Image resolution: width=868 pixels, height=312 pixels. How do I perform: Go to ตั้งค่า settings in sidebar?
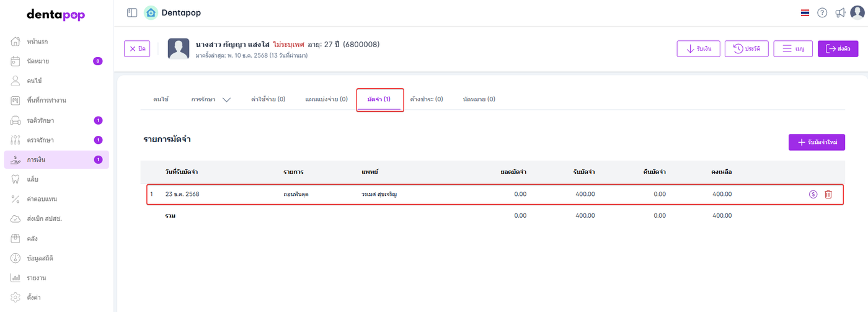34,297
